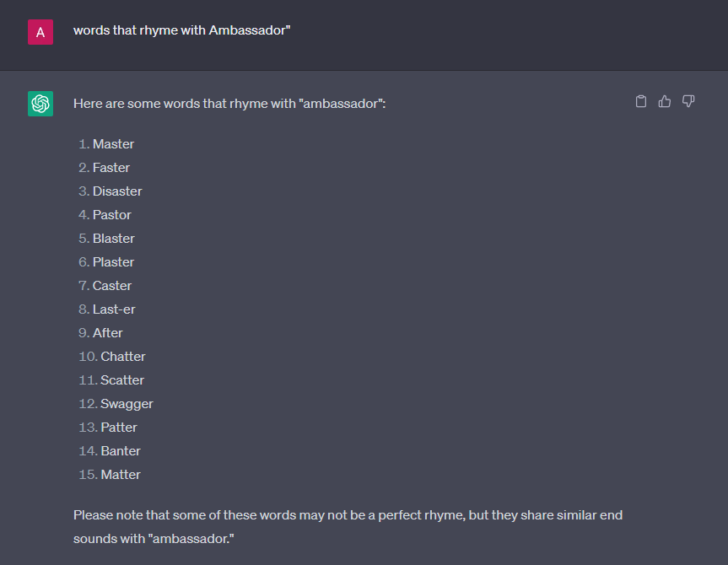Image resolution: width=728 pixels, height=565 pixels.
Task: Click the word "Master" in the list
Action: click(113, 144)
